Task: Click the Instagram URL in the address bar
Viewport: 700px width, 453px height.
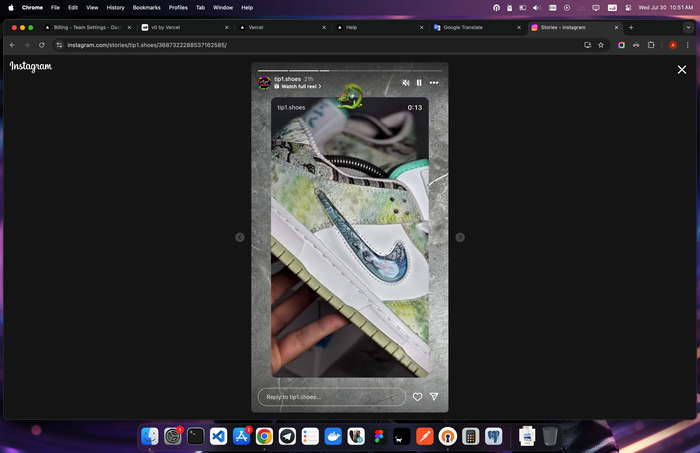Action: click(147, 45)
